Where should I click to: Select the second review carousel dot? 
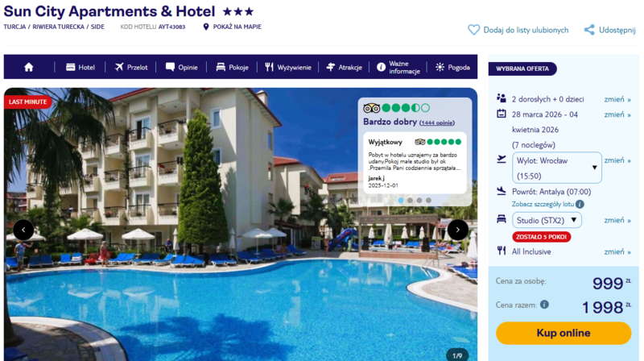click(410, 200)
